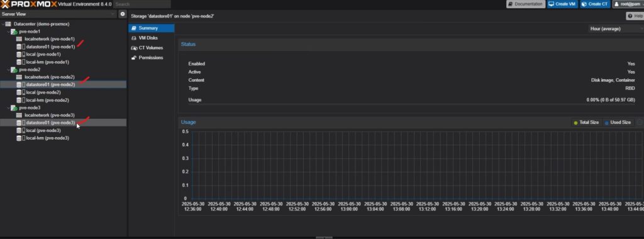Click the local (pve-node1) storage icon
The width and height of the screenshot is (644, 239).
pos(19,54)
